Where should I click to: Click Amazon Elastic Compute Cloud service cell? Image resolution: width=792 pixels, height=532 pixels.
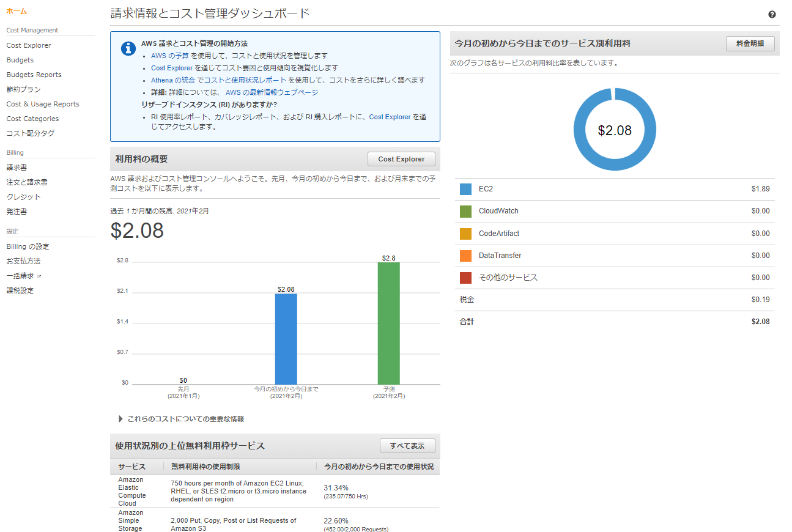[x=132, y=492]
